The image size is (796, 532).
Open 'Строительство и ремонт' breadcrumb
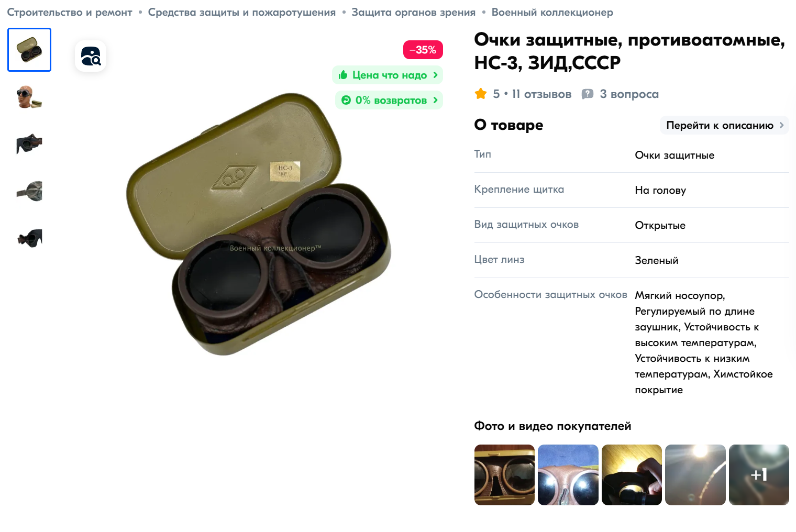point(70,12)
